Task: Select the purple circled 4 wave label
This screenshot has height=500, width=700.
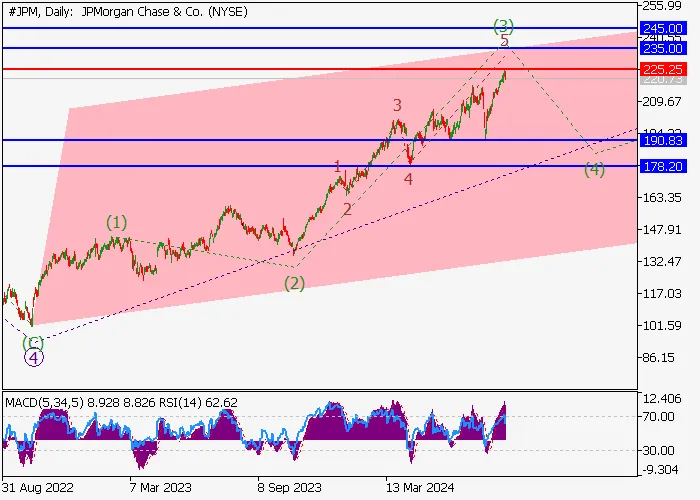Action: [x=34, y=357]
